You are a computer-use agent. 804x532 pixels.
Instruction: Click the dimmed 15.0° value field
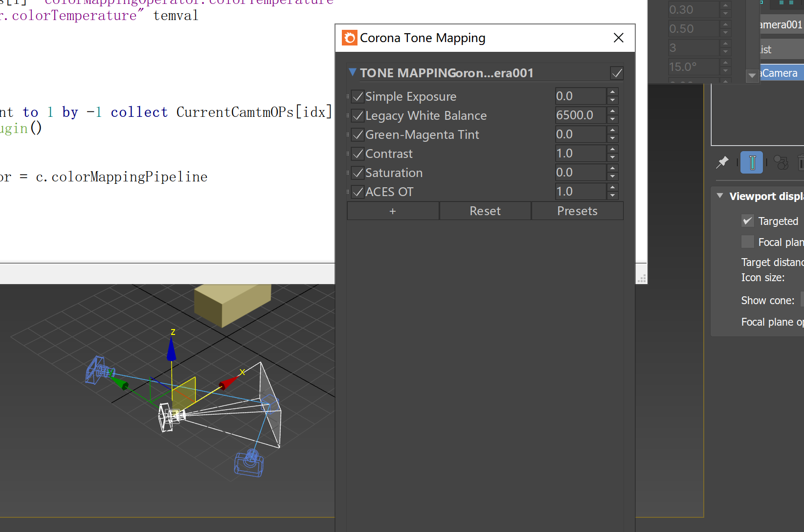(694, 67)
